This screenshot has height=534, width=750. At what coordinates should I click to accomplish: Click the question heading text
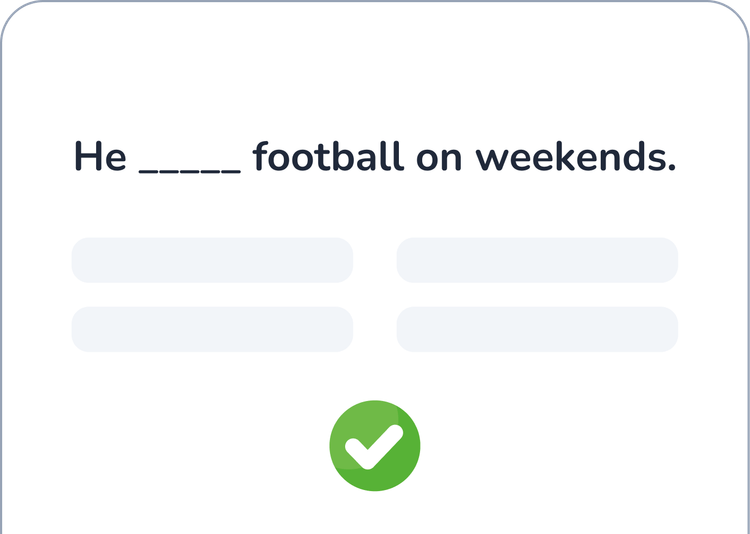click(375, 157)
